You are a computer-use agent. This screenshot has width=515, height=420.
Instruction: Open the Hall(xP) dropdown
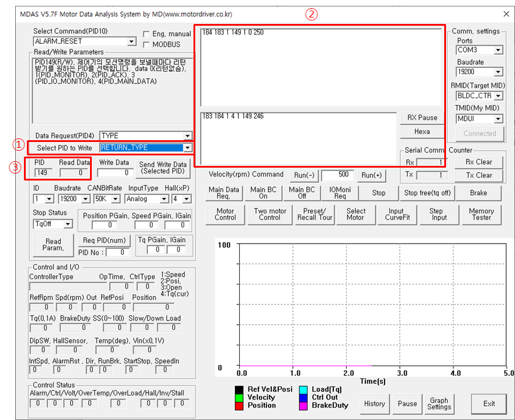[x=186, y=199]
